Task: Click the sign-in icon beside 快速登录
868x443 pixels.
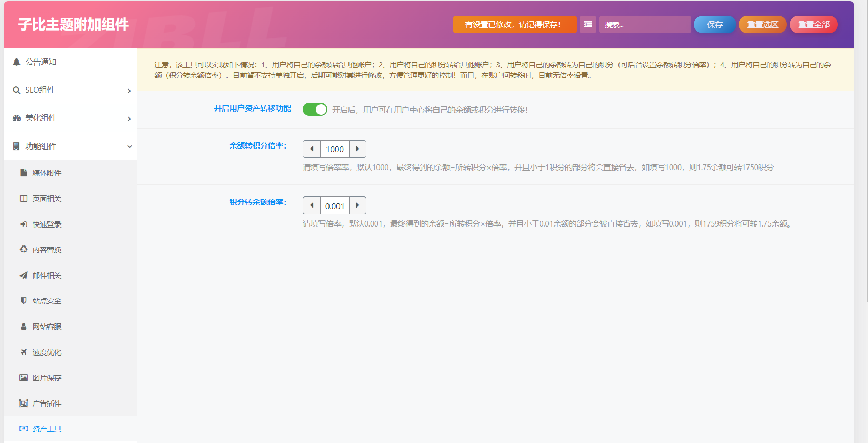Action: [24, 224]
